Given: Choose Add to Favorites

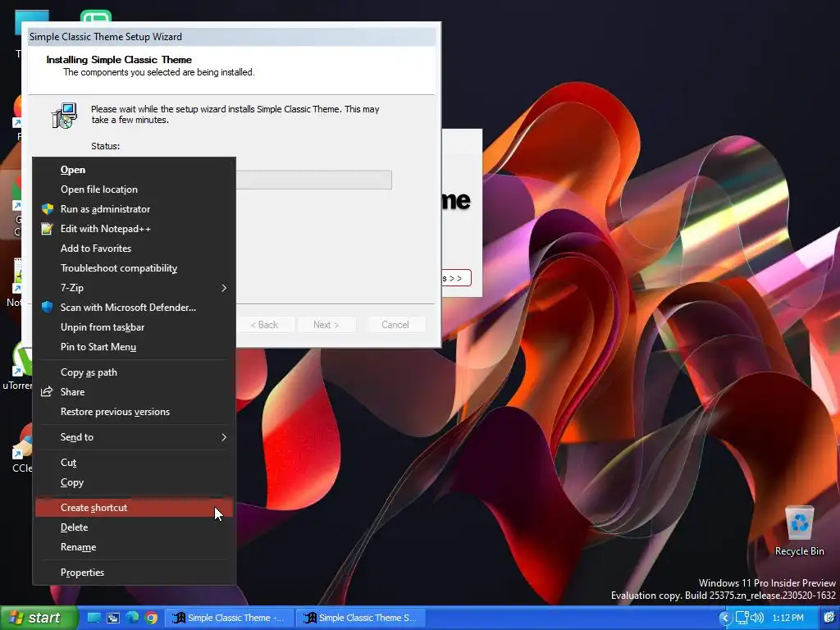Looking at the screenshot, I should point(134,248).
